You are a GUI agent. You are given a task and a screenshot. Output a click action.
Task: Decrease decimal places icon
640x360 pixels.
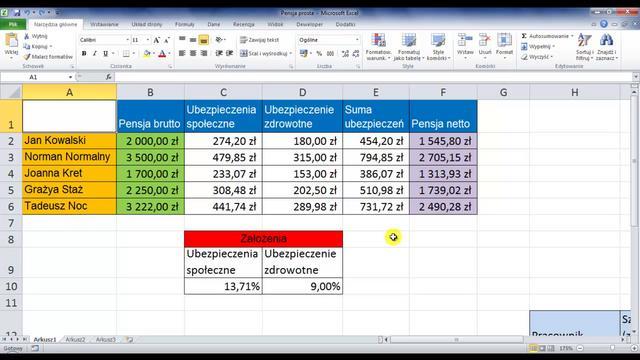[356, 53]
